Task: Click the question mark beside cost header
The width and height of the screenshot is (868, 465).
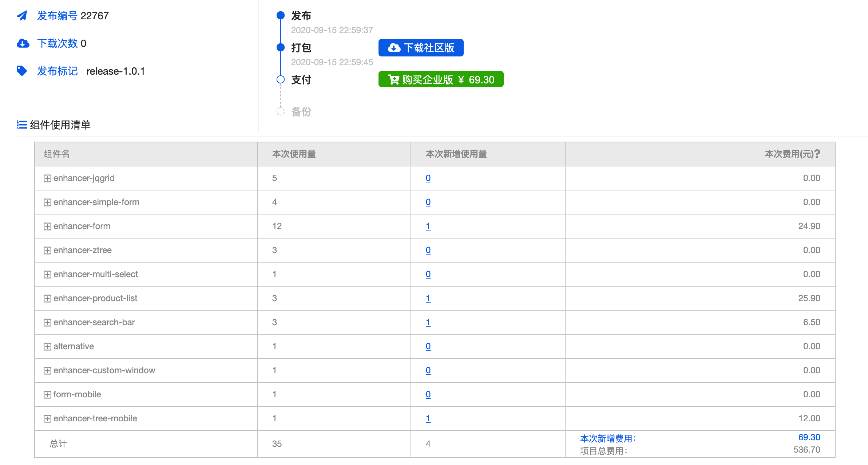Action: click(x=817, y=154)
